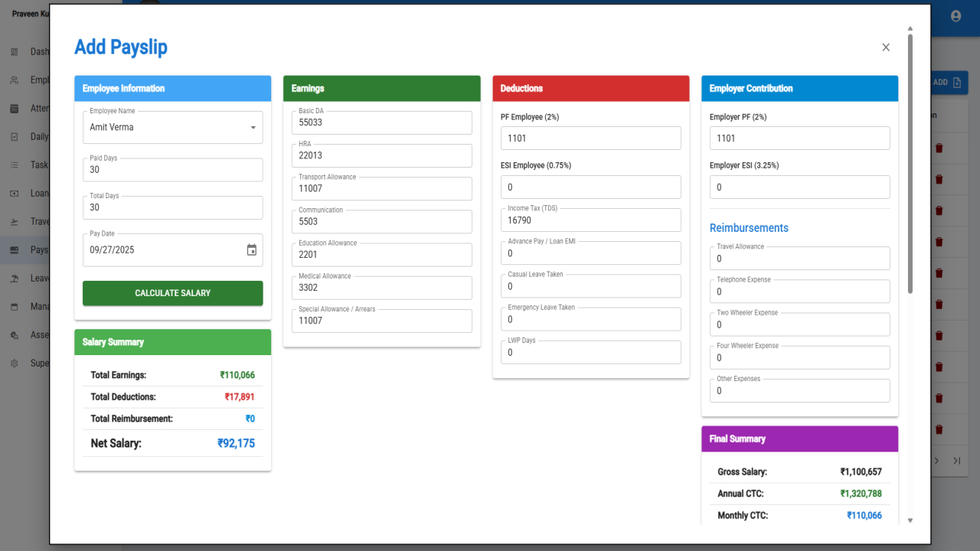The height and width of the screenshot is (551, 980).
Task: Go to the last page in background table
Action: coord(956,461)
